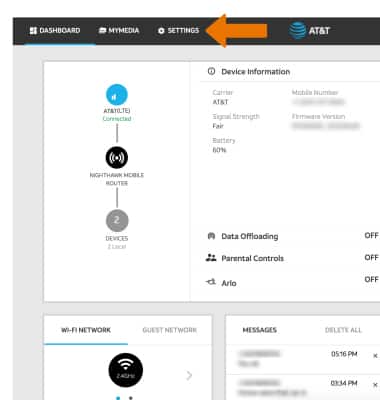Click the Connected status text
Screen dimensions: 380x400
click(117, 119)
